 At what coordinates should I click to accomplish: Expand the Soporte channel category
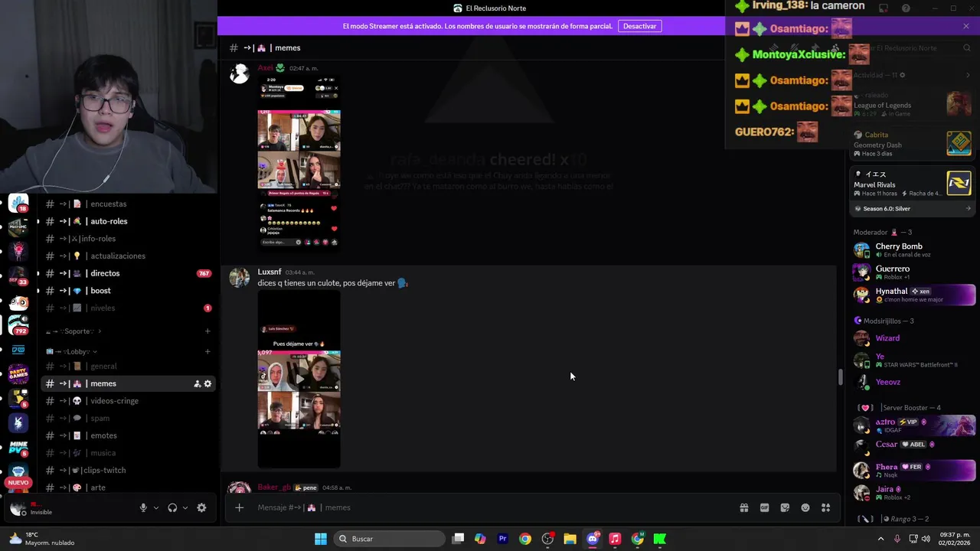pos(74,331)
